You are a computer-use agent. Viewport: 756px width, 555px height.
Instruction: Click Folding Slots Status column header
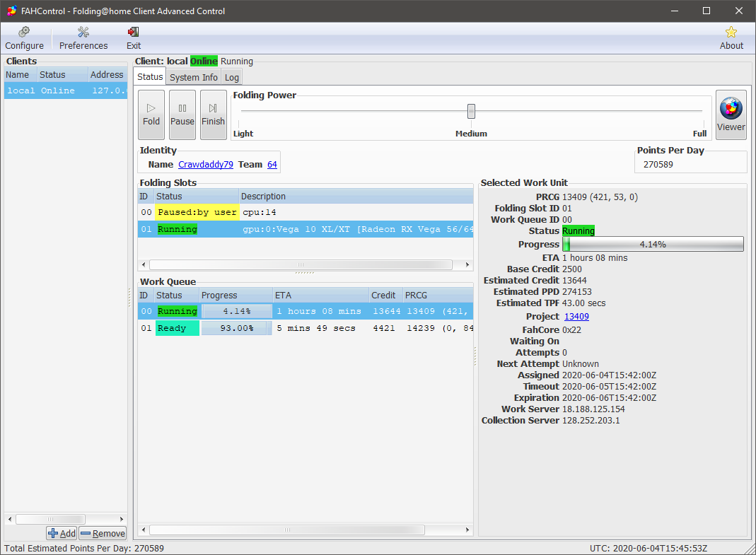[196, 197]
